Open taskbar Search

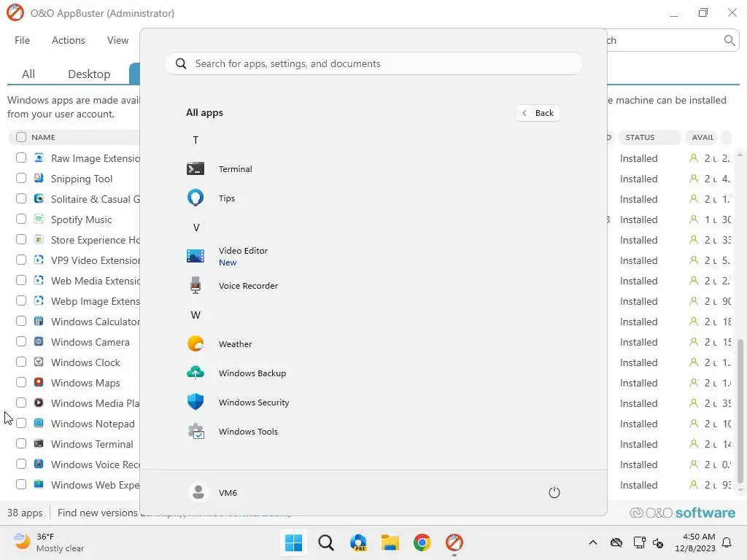(326, 542)
